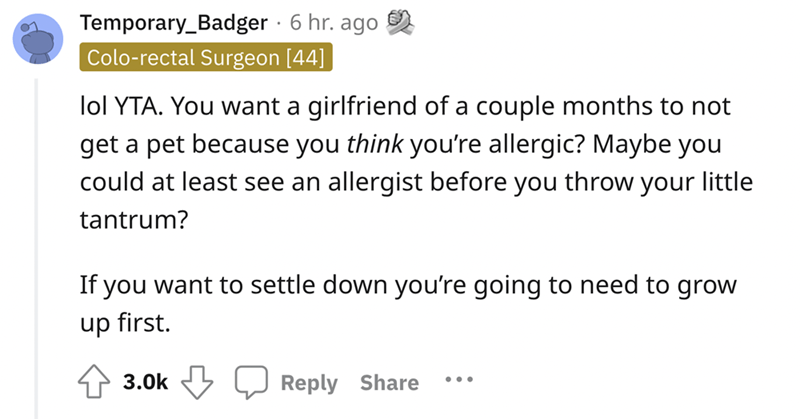Screen dimensions: 800x419
Task: Click the speech bubble reply icon
Action: tap(250, 382)
